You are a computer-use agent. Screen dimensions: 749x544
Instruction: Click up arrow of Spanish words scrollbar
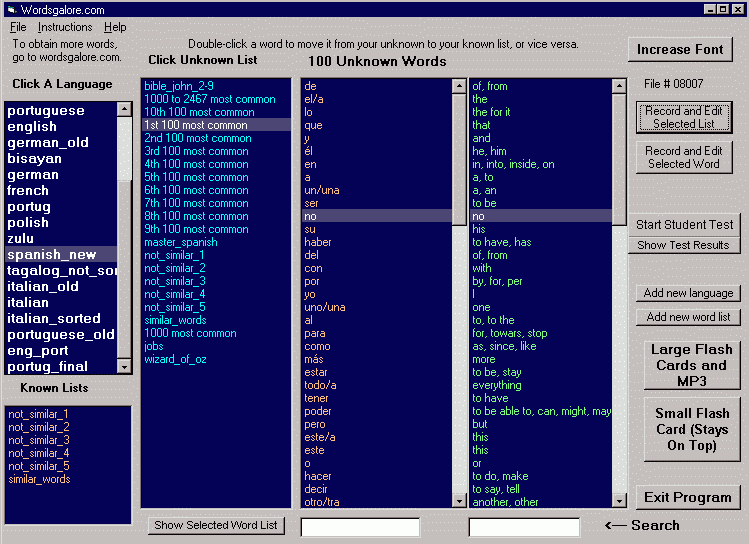click(459, 86)
